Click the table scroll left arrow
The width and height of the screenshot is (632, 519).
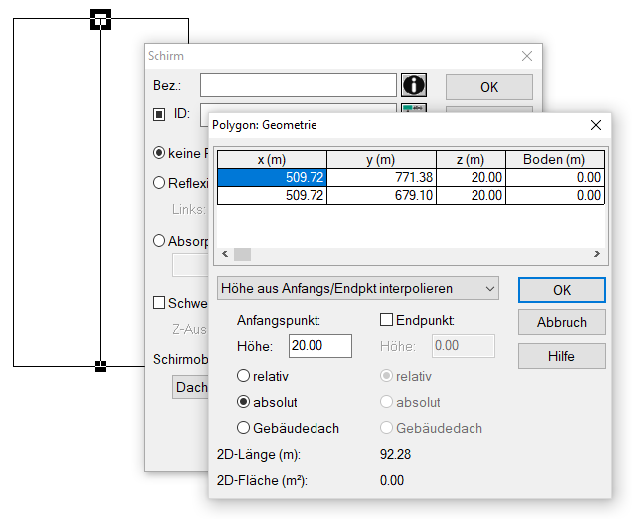(x=225, y=254)
